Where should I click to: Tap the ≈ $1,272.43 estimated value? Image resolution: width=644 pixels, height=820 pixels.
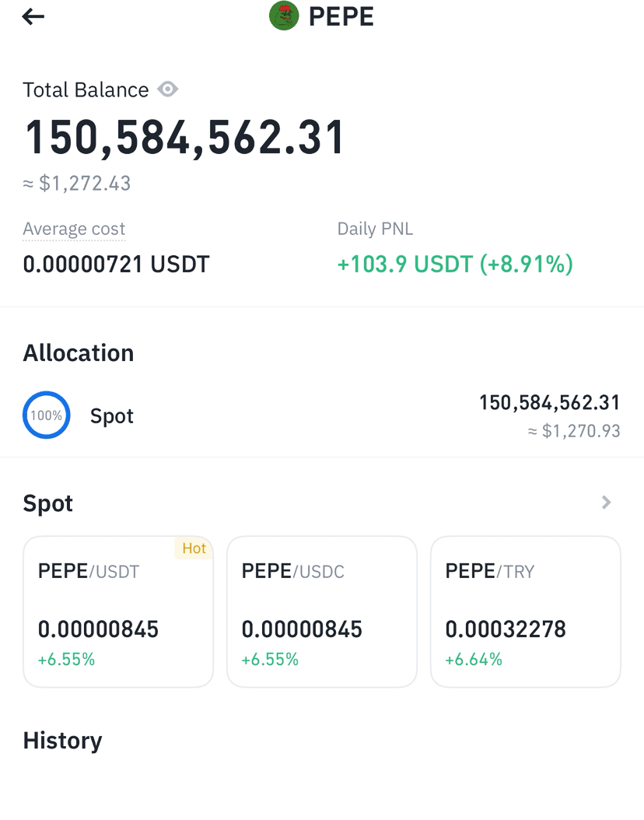tap(77, 184)
